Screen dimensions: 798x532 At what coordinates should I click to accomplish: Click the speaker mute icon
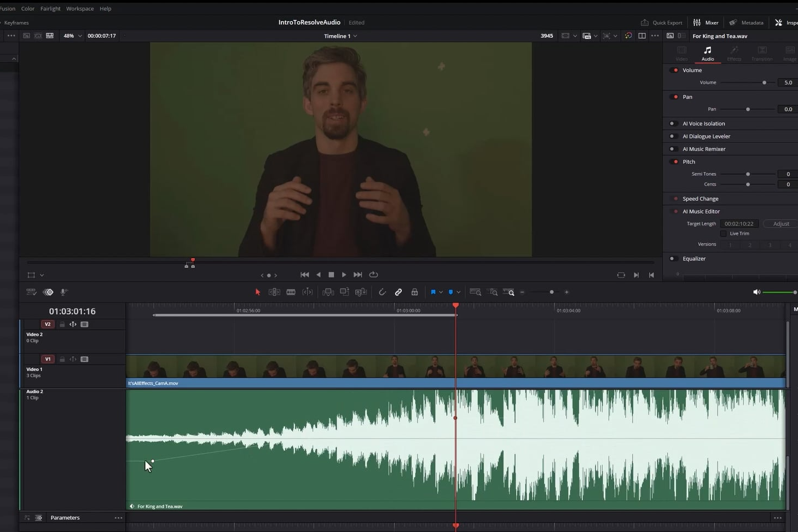(756, 292)
